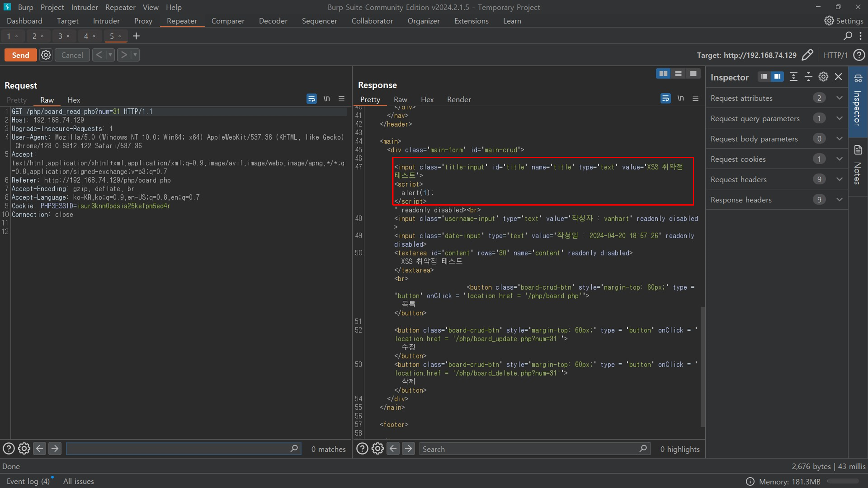Select combined tabbed layout

coord(693,73)
